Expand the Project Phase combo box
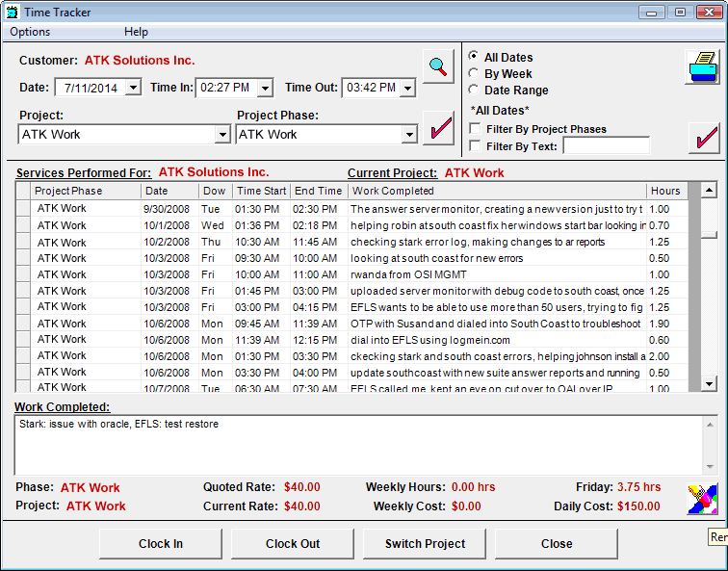Viewport: 728px width, 571px height. [x=409, y=135]
